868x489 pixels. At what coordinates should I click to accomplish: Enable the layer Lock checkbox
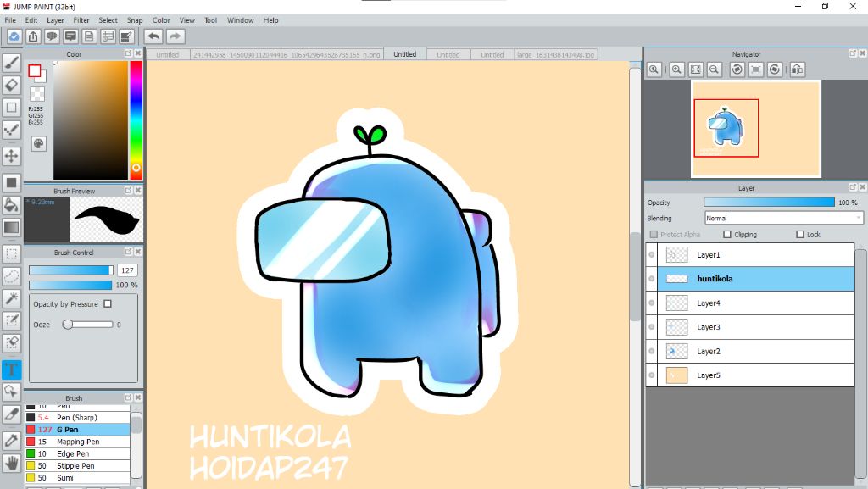pos(800,235)
